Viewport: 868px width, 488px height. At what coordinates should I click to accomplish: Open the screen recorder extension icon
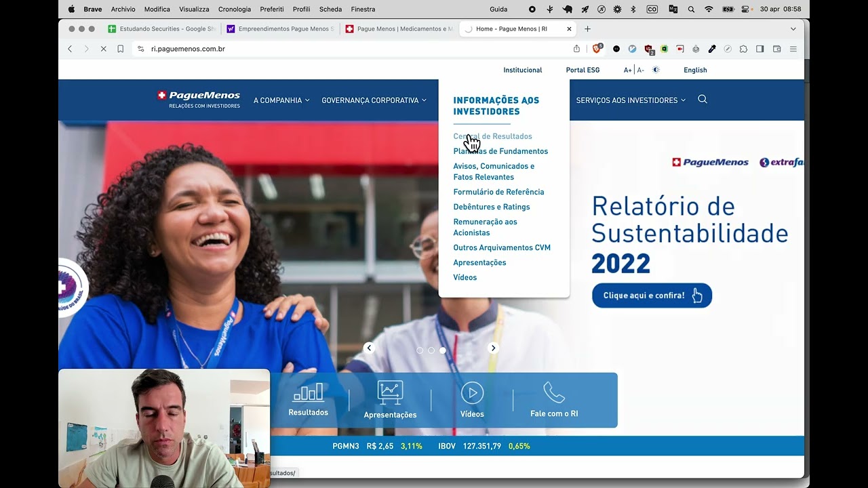point(680,49)
